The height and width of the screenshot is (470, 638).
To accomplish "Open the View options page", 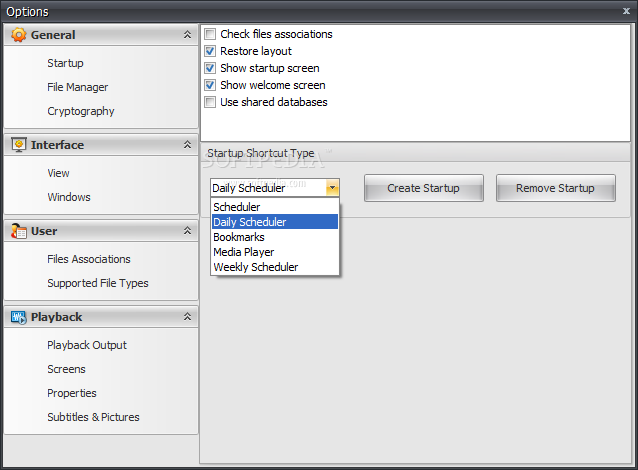I will (58, 173).
